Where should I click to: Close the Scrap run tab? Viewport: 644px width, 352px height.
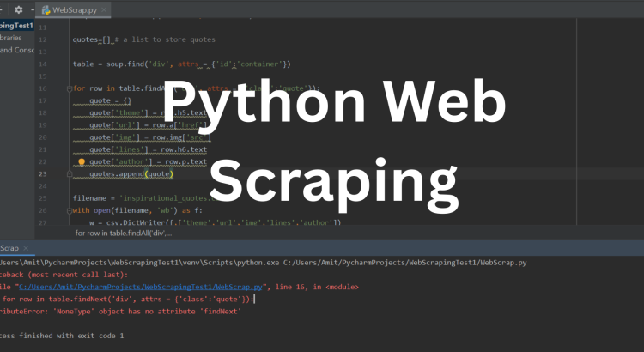tap(26, 248)
